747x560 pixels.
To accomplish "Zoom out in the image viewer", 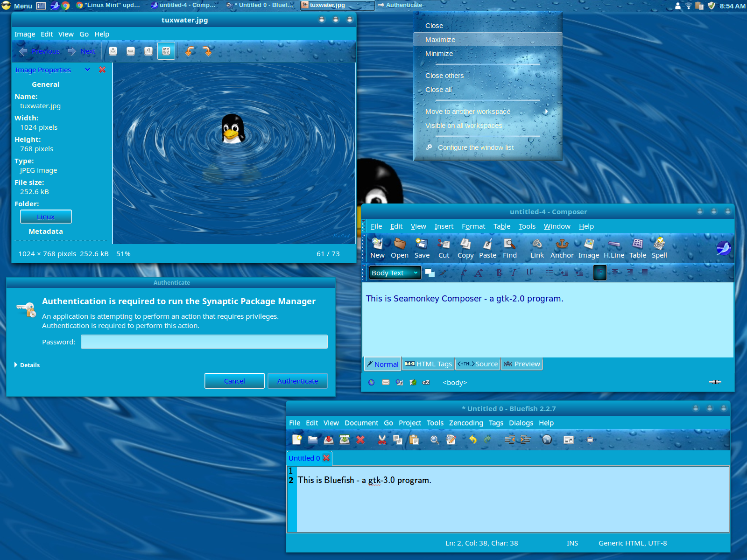I will pyautogui.click(x=131, y=51).
